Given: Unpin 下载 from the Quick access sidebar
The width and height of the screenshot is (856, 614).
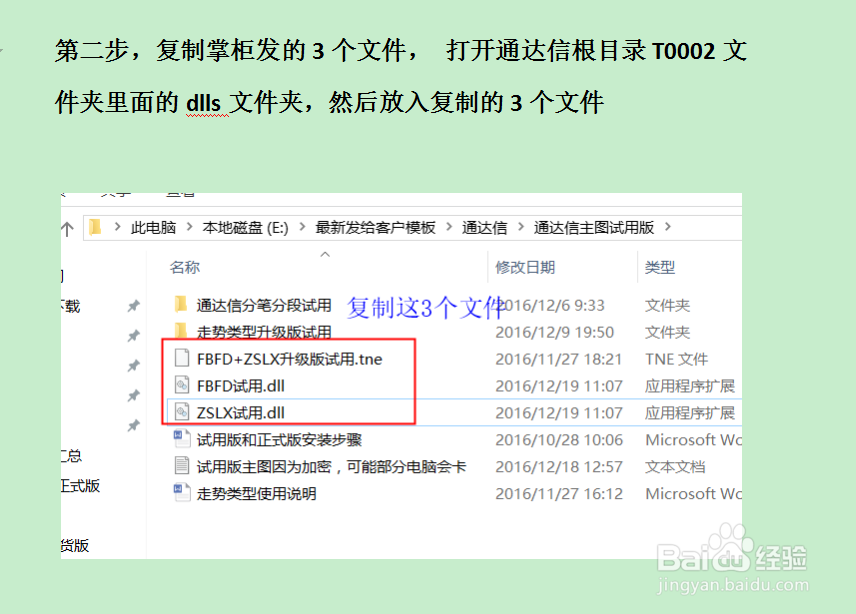Looking at the screenshot, I should tap(133, 306).
